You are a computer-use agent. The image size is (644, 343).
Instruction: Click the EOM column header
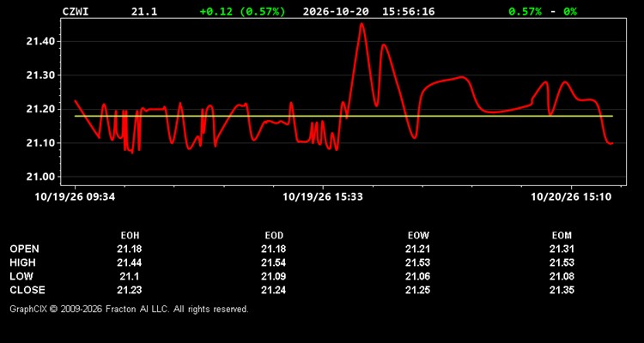tap(562, 236)
